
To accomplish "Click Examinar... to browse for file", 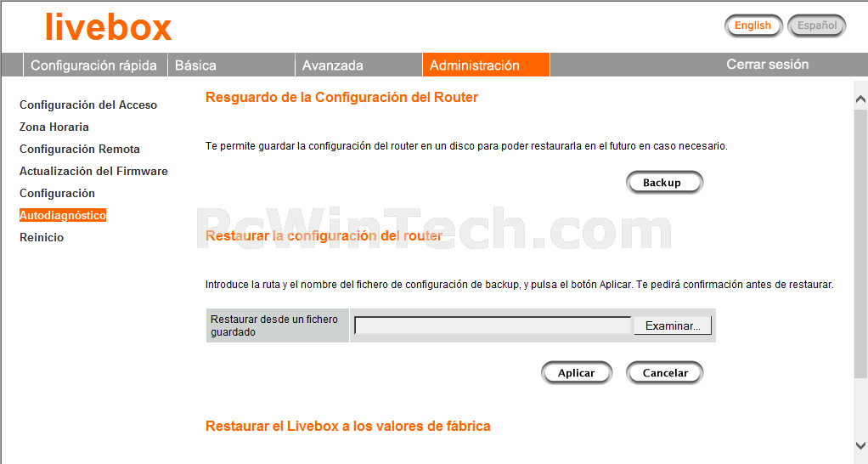I will [x=673, y=325].
